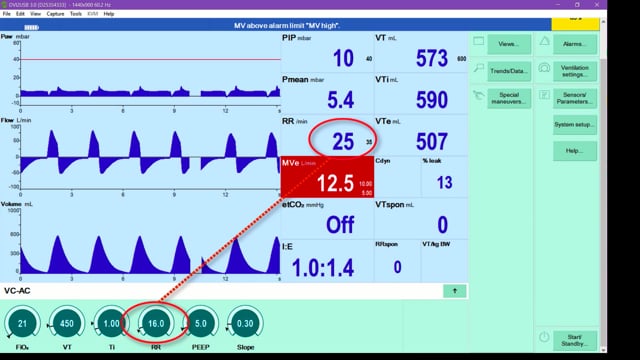Click the VC-AC mode label
Screen dimensions: 640x360
17,291
